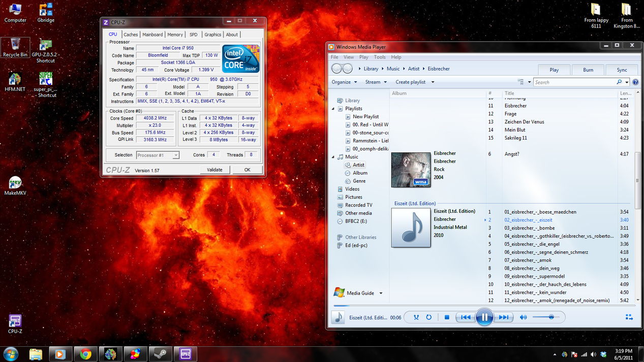The width and height of the screenshot is (644, 362).
Task: Click the Eisbrecher 2004 album cover
Action: pyautogui.click(x=411, y=170)
